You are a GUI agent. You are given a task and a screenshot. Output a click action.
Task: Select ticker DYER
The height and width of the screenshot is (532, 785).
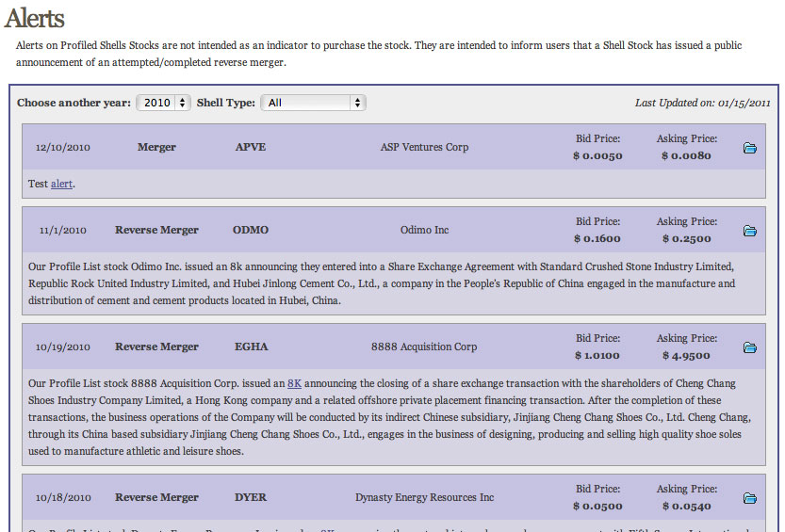(251, 497)
